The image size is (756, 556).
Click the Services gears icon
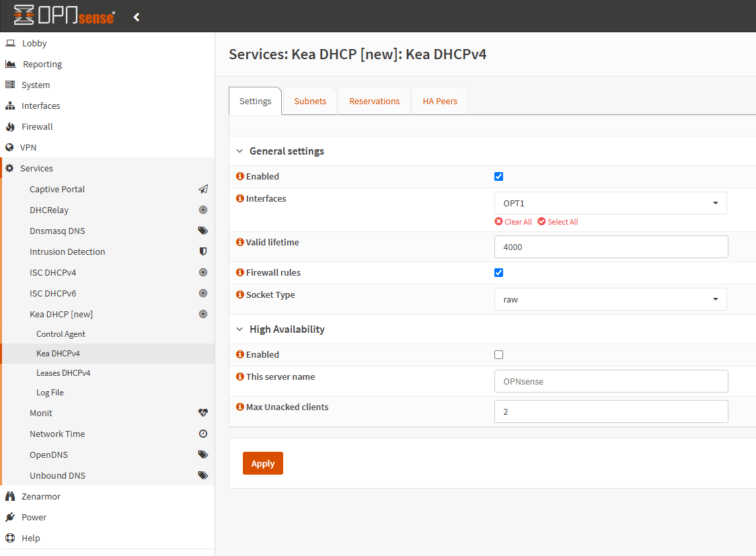pos(9,168)
